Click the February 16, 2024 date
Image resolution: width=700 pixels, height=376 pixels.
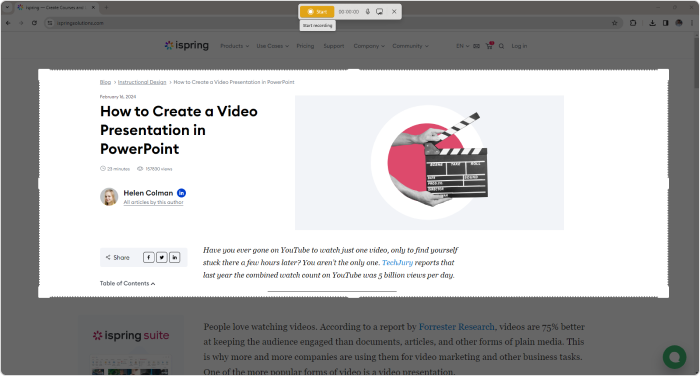118,96
